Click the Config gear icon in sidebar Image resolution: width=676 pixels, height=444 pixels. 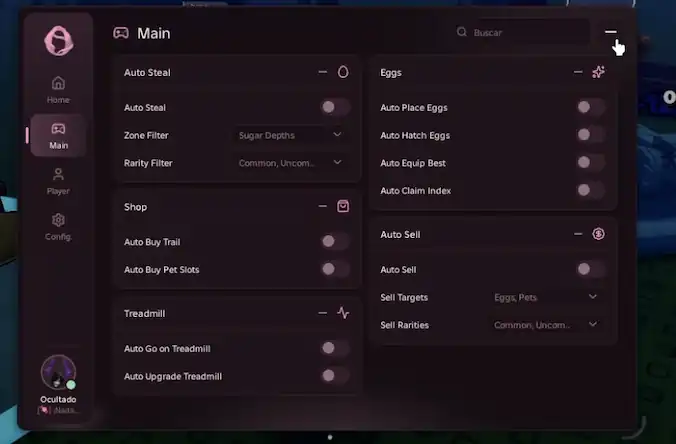(58, 220)
